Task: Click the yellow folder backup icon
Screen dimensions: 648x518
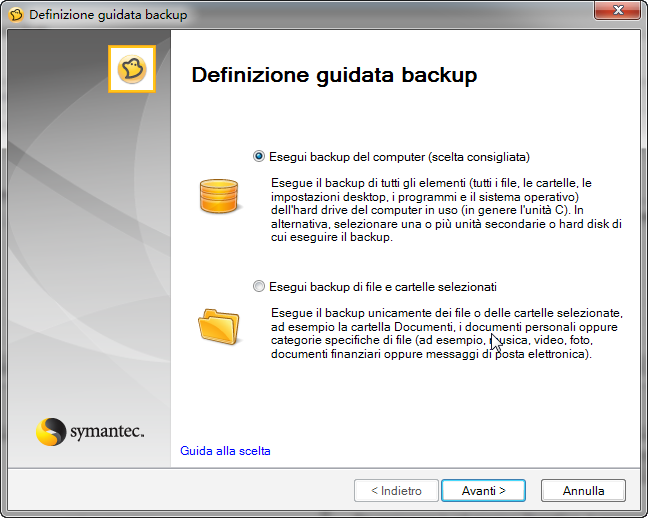Action: (x=217, y=325)
